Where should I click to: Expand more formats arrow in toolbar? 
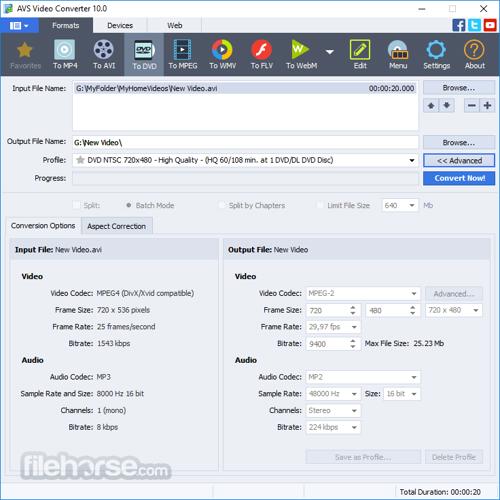click(x=330, y=52)
